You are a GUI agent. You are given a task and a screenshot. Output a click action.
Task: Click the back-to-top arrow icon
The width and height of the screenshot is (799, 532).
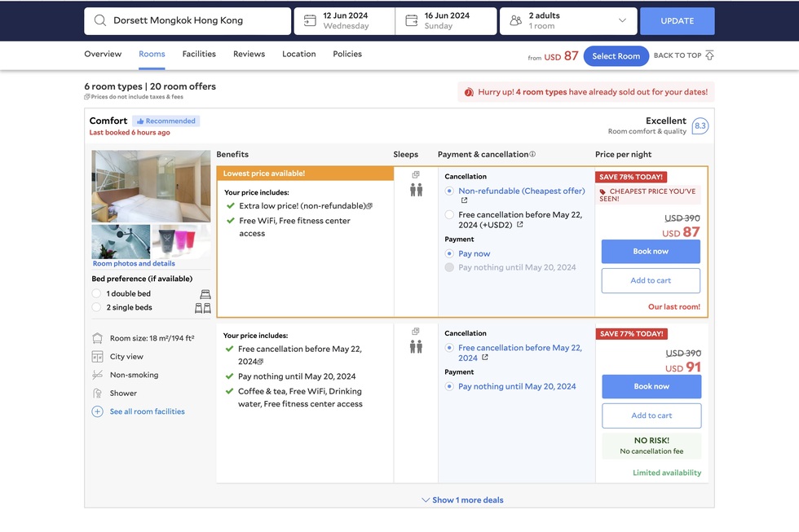point(709,55)
